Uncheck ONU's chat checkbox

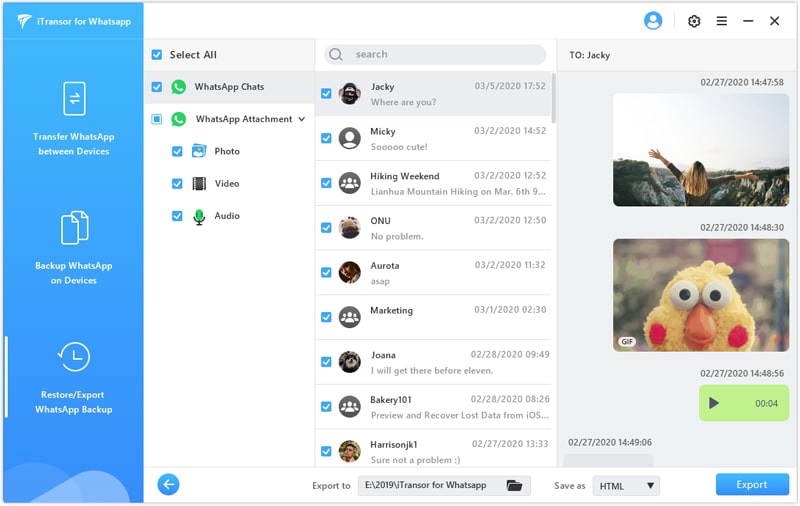(326, 227)
